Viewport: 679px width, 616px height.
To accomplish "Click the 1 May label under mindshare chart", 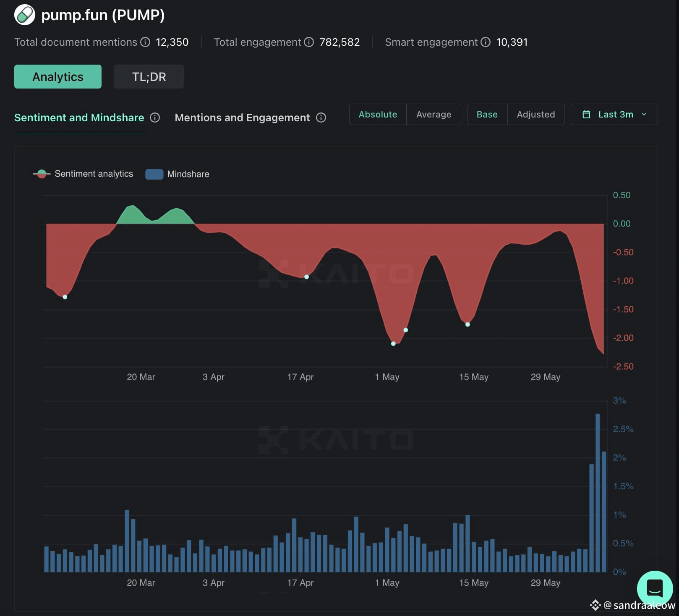I will coord(387,582).
